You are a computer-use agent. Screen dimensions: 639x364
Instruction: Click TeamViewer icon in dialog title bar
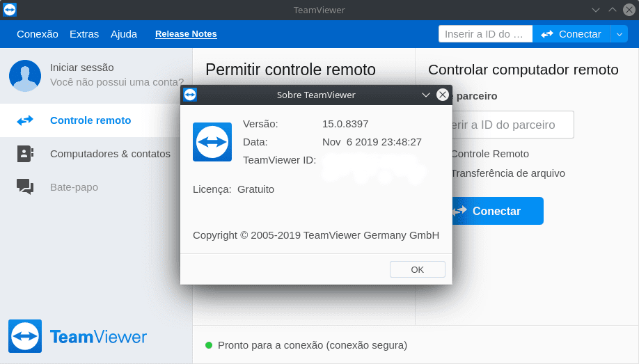click(x=190, y=95)
